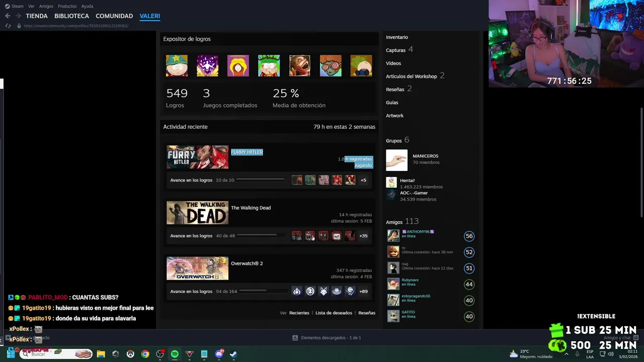
Task: Click FURRY HITLER achievement progress bar
Action: click(260, 180)
